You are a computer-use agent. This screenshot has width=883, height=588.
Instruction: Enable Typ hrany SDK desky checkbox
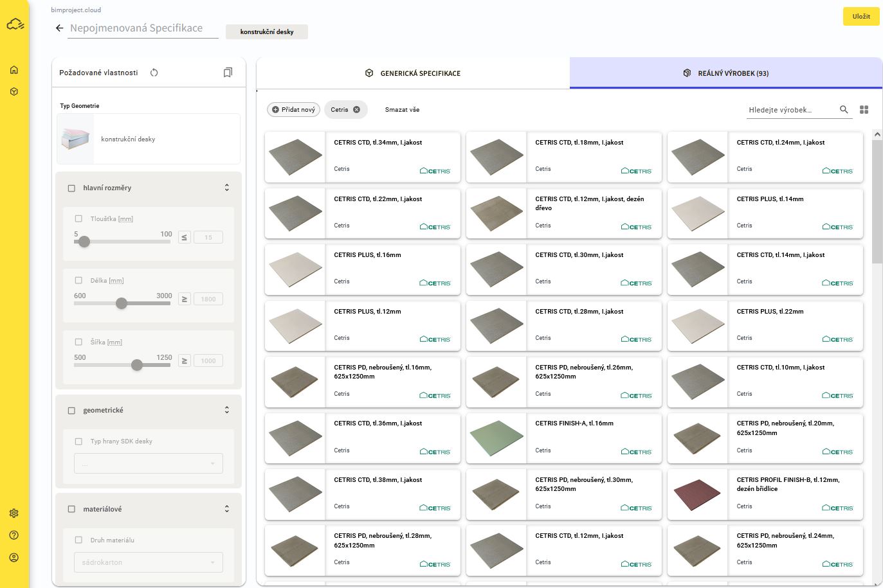coord(78,441)
